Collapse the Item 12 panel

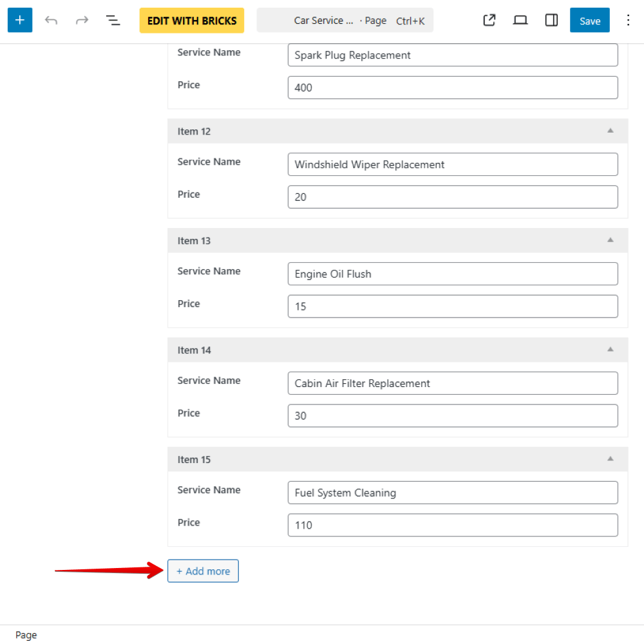pyautogui.click(x=611, y=131)
